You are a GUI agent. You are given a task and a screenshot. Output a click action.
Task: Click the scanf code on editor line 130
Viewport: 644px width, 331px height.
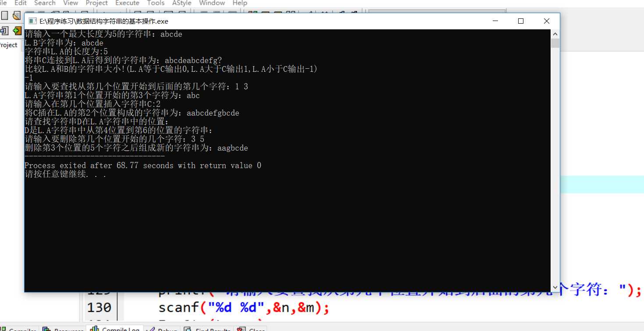[x=244, y=308]
